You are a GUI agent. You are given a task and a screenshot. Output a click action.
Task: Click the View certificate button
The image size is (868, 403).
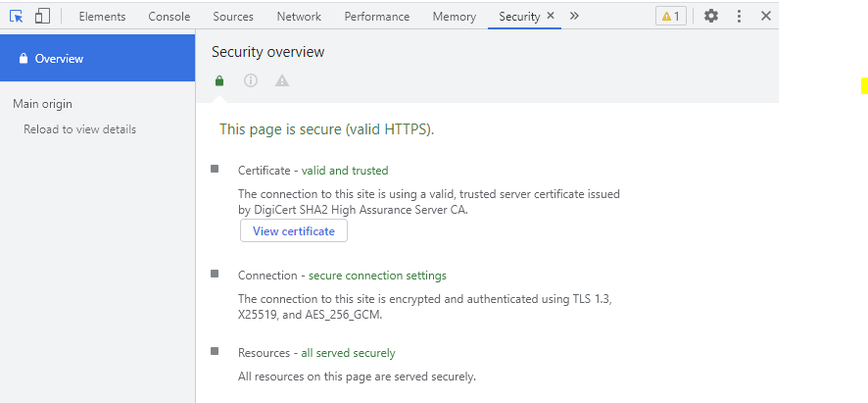coord(294,231)
